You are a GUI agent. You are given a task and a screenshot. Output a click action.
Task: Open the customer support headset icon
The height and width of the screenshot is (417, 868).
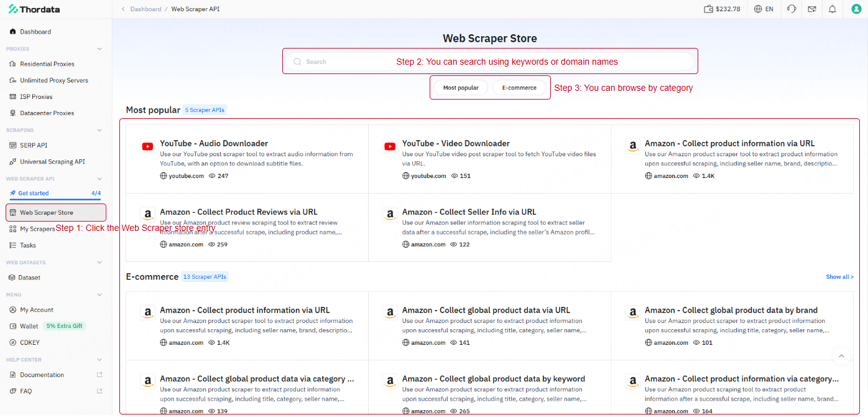coord(792,9)
